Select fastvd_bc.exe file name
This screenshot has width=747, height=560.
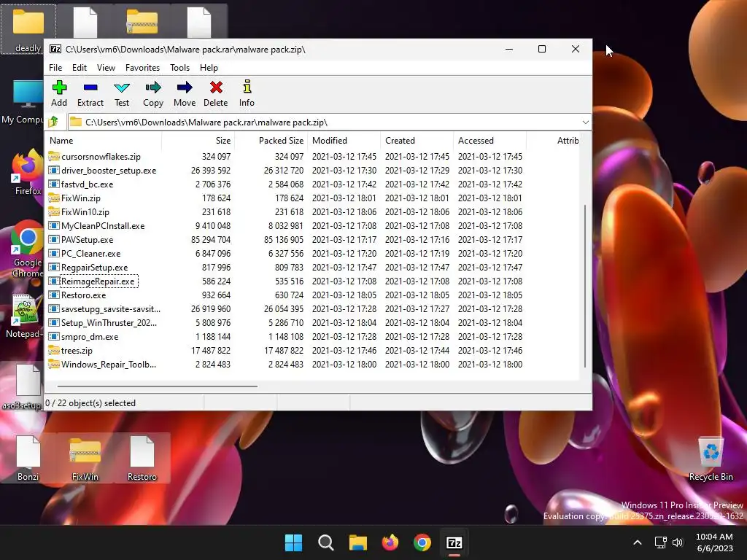pyautogui.click(x=88, y=184)
